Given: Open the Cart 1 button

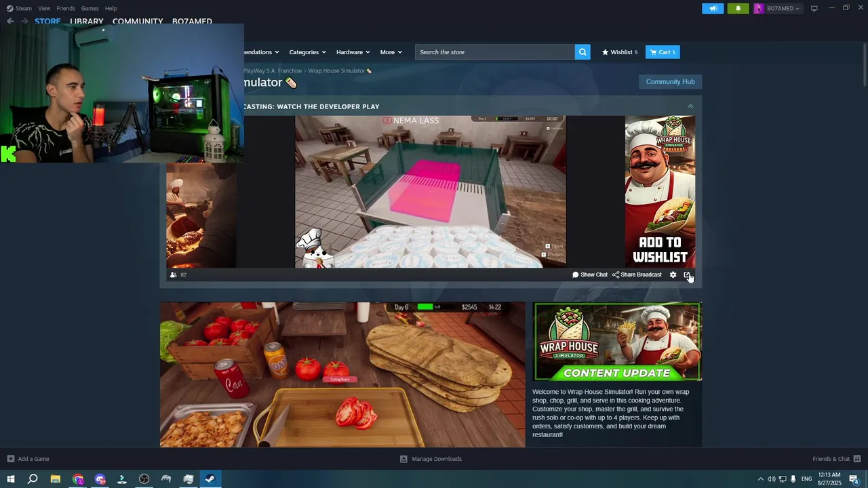Looking at the screenshot, I should (663, 52).
